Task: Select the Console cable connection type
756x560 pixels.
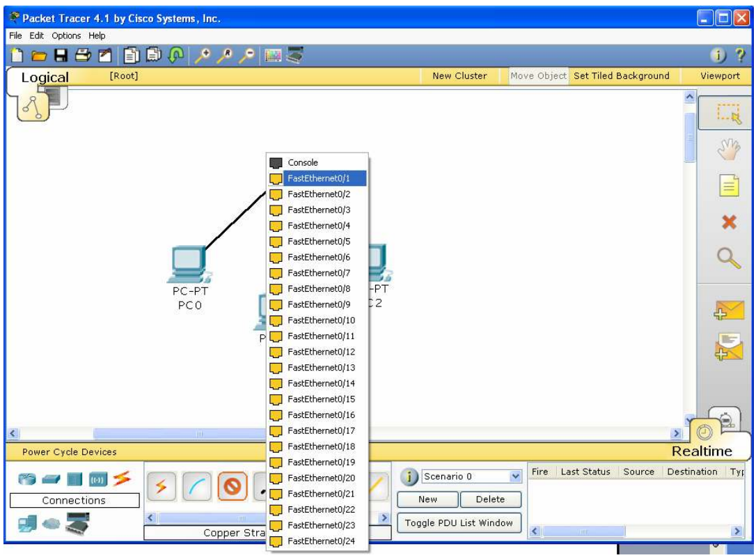Action: (197, 488)
